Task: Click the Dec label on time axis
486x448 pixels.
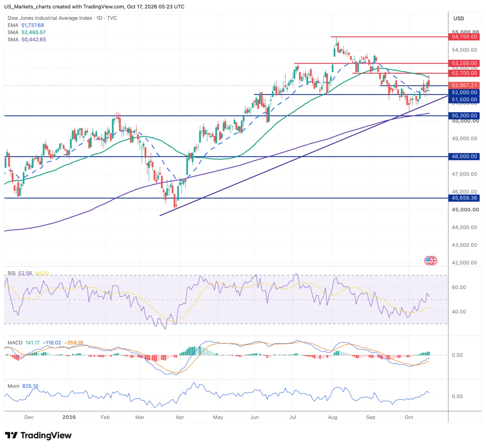Action: click(x=29, y=417)
